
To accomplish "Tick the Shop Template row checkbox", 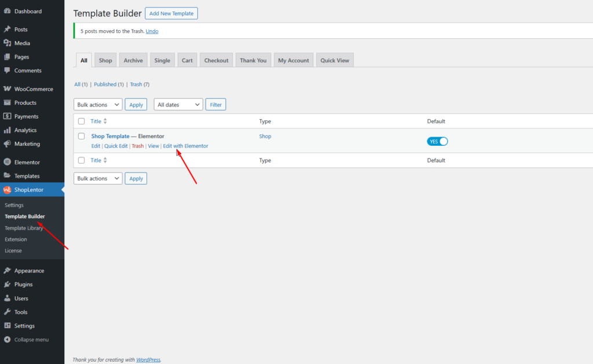I will click(81, 136).
